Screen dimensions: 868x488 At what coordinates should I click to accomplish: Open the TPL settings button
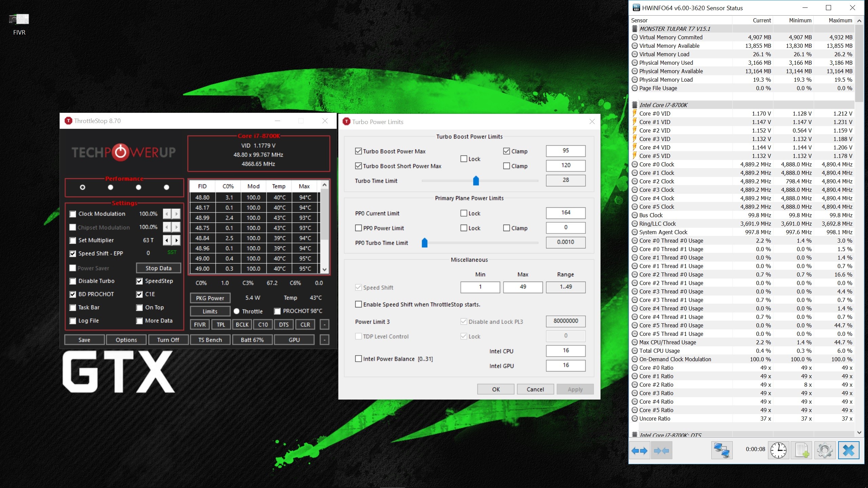pos(221,324)
